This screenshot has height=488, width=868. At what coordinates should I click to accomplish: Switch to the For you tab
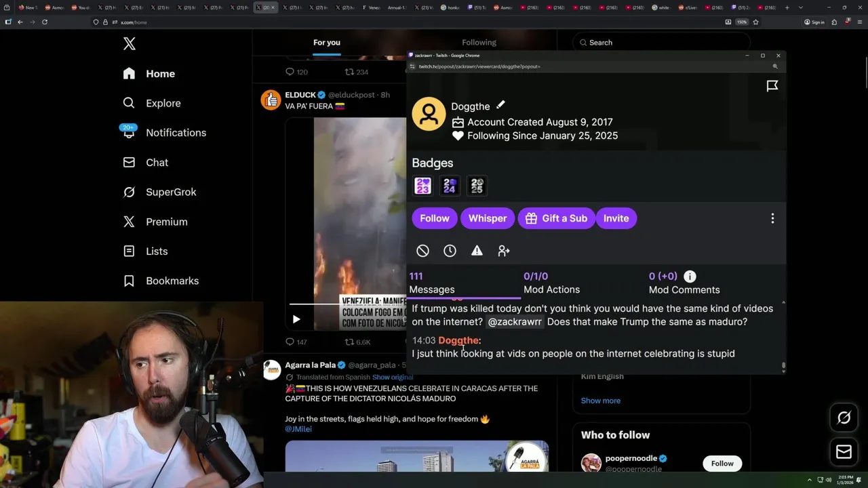pyautogui.click(x=327, y=43)
